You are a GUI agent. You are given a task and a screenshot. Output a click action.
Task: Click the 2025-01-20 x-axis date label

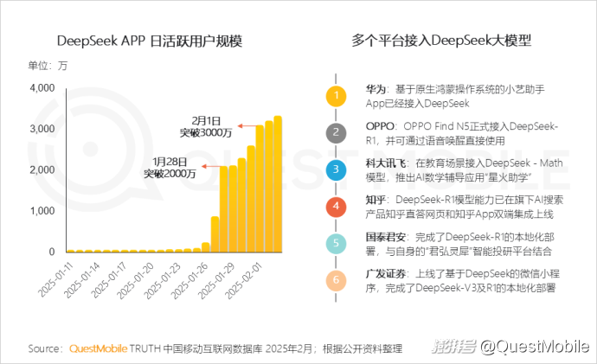(135, 281)
